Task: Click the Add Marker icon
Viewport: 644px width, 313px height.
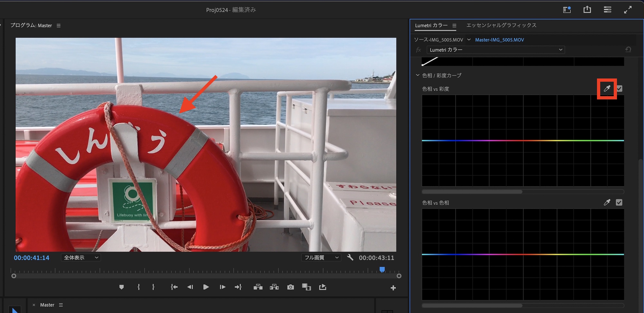Action: [121, 287]
